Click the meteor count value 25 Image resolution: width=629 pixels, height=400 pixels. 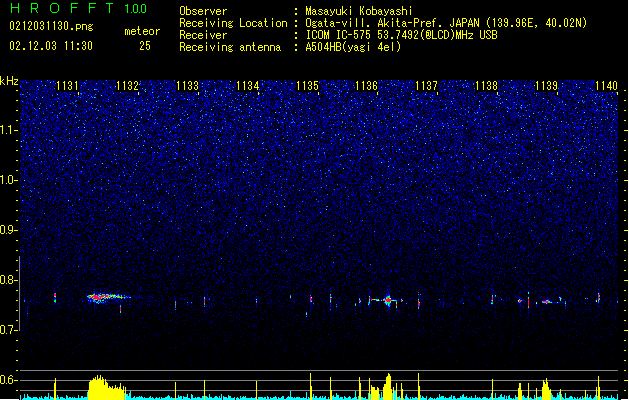145,46
